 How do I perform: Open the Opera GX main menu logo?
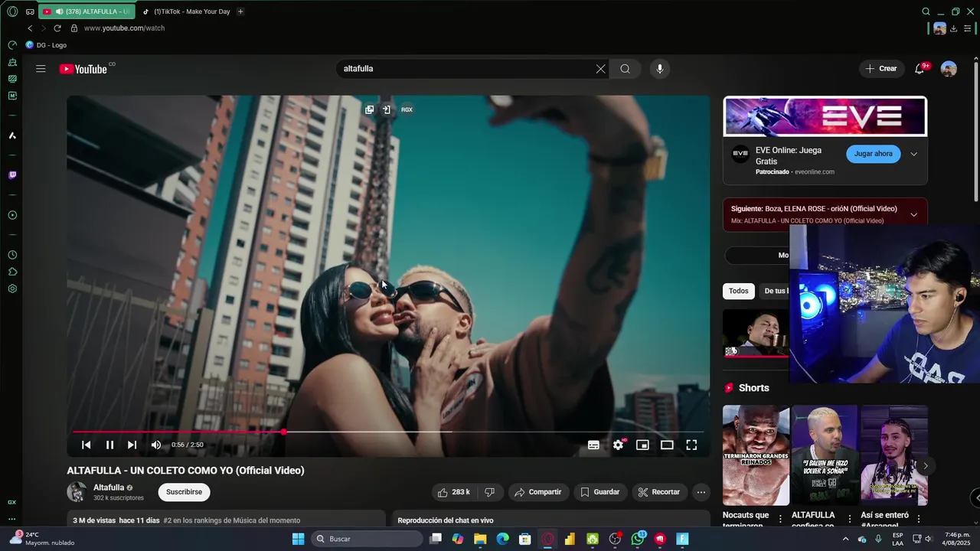[12, 11]
